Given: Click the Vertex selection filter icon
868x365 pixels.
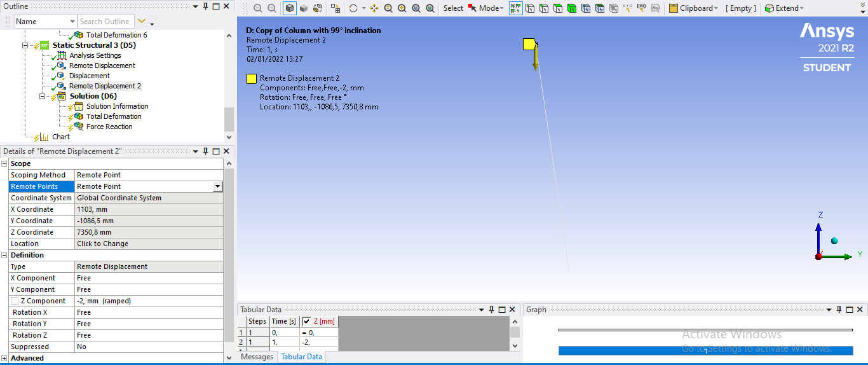Looking at the screenshot, I should click(531, 8).
